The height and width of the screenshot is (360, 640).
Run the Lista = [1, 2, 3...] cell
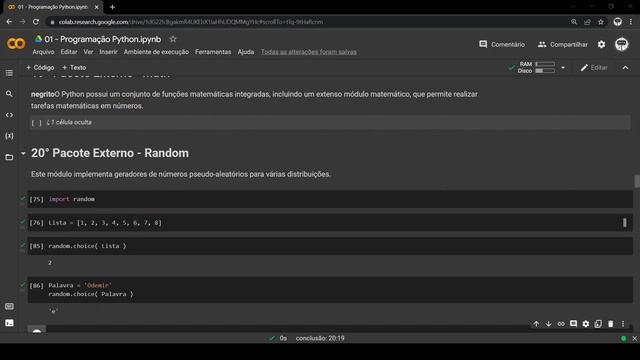point(36,223)
